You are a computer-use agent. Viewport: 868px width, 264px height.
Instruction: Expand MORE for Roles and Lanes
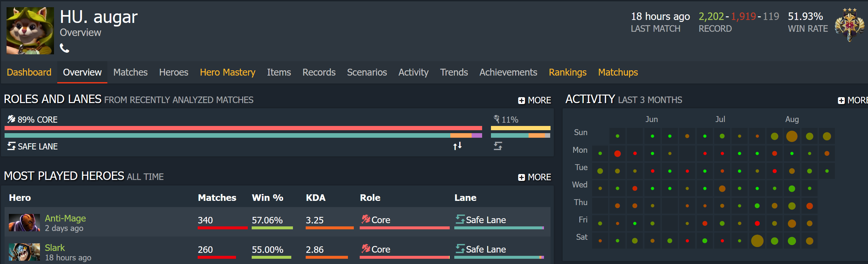click(x=534, y=100)
